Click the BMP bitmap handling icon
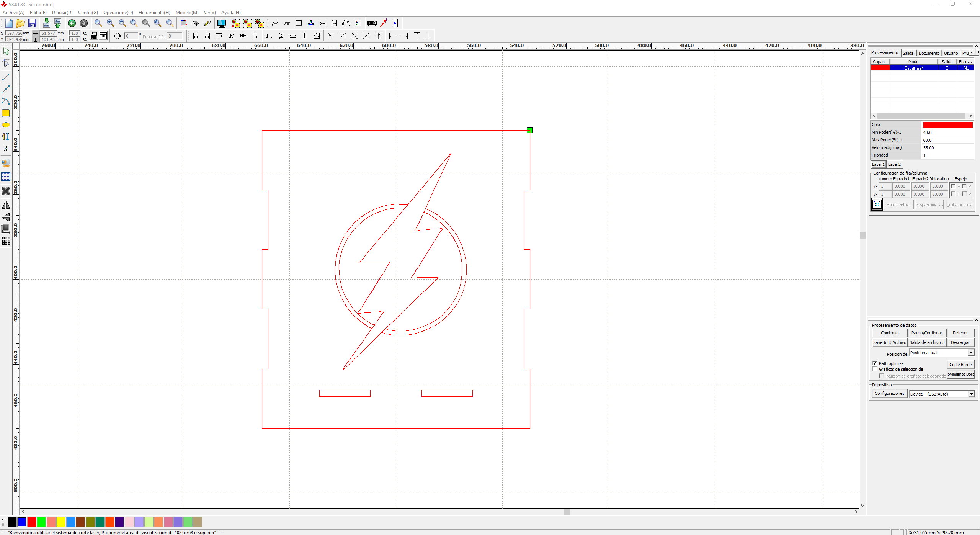 [287, 23]
